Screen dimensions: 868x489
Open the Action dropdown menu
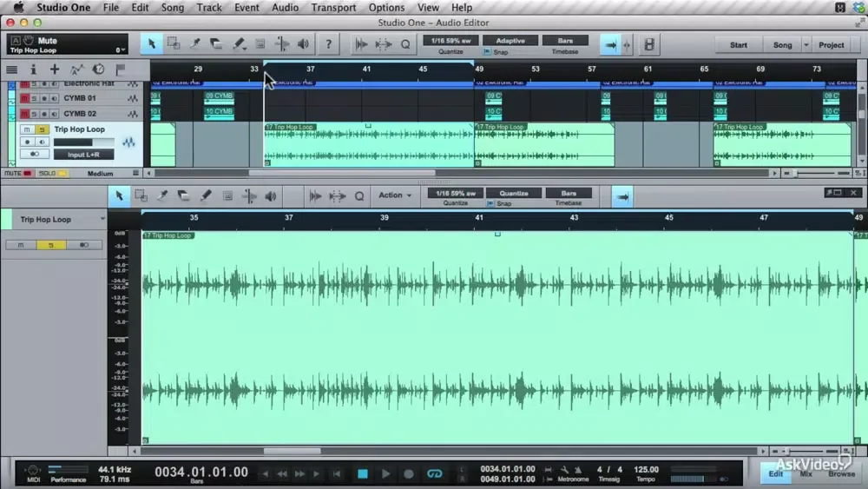point(395,195)
